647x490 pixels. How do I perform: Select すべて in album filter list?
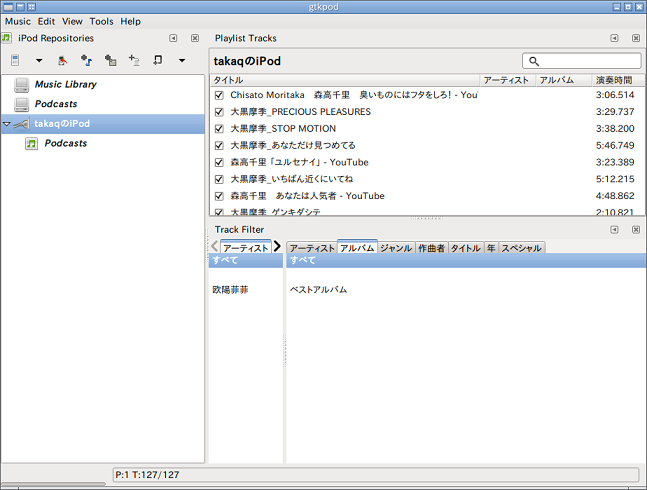pos(466,261)
